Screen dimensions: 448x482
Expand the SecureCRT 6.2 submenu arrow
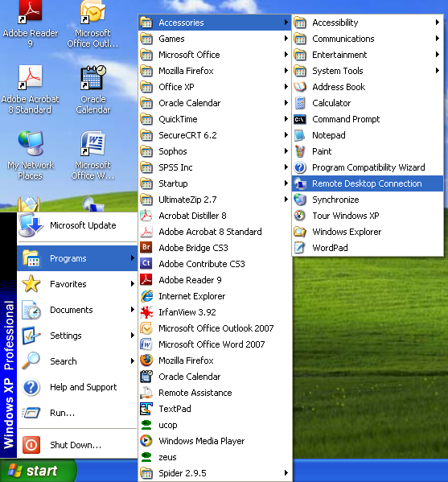[x=286, y=135]
